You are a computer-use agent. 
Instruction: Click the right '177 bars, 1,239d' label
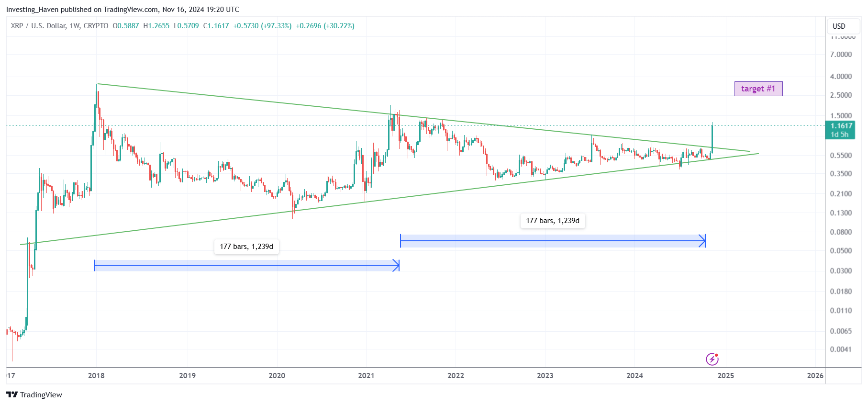click(553, 221)
